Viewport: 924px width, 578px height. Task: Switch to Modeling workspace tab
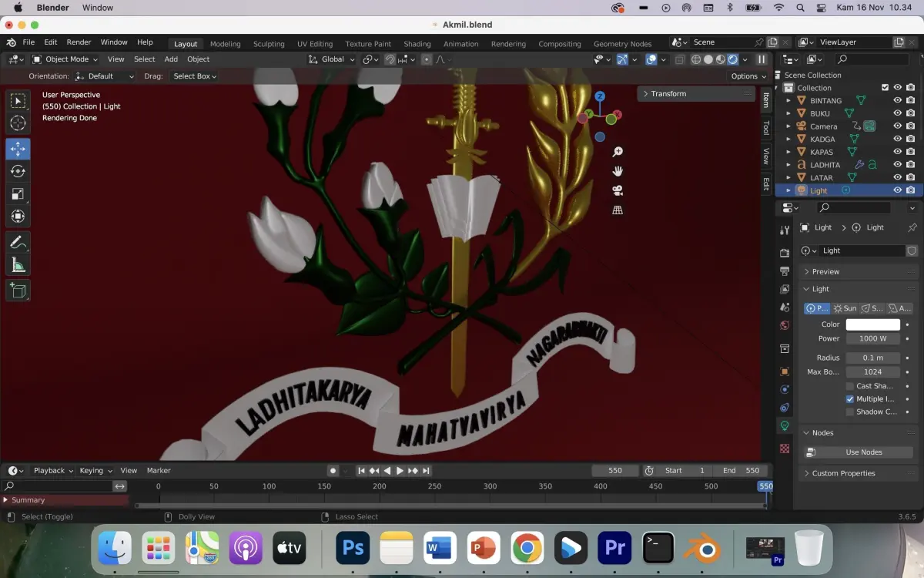coord(225,44)
